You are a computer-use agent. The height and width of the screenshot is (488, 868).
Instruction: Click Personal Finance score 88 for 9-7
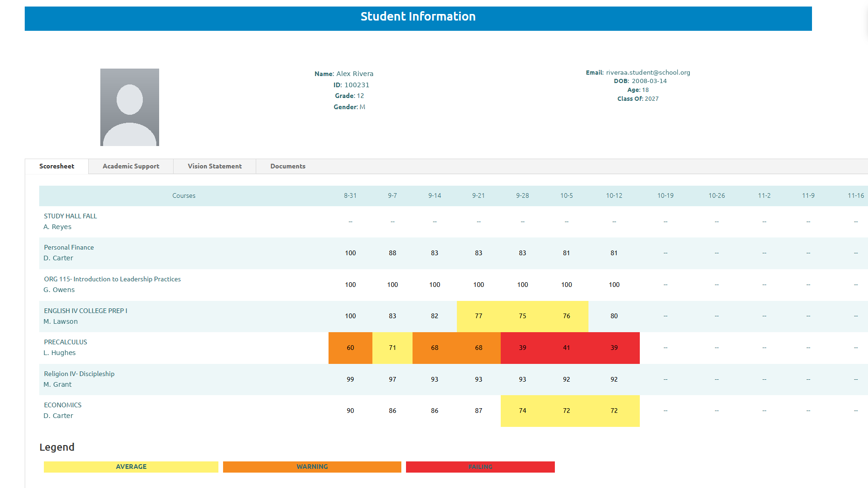point(392,253)
